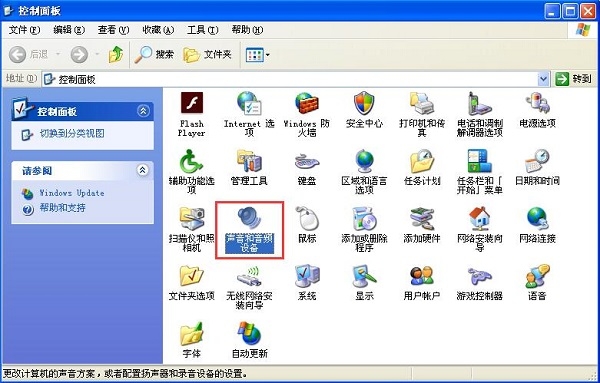Open the 收藏(A) menu
Image resolution: width=600 pixels, height=383 pixels.
[158, 30]
